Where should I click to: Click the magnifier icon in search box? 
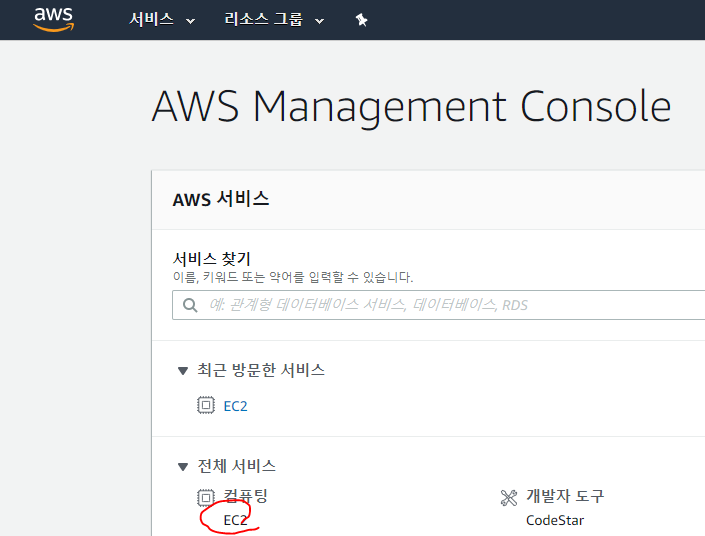pos(190,305)
